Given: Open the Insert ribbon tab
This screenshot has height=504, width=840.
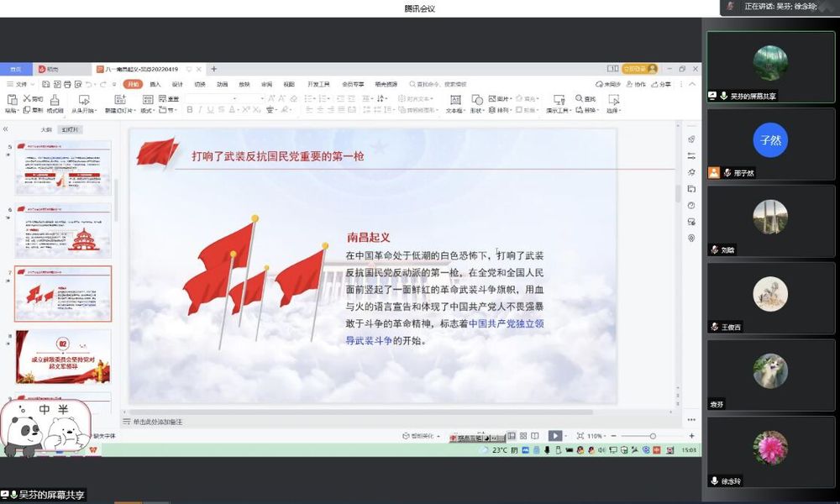Looking at the screenshot, I should (155, 84).
